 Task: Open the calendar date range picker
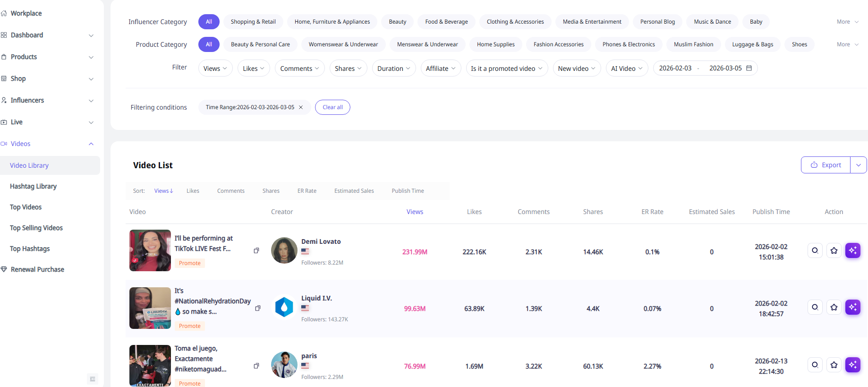coord(749,68)
